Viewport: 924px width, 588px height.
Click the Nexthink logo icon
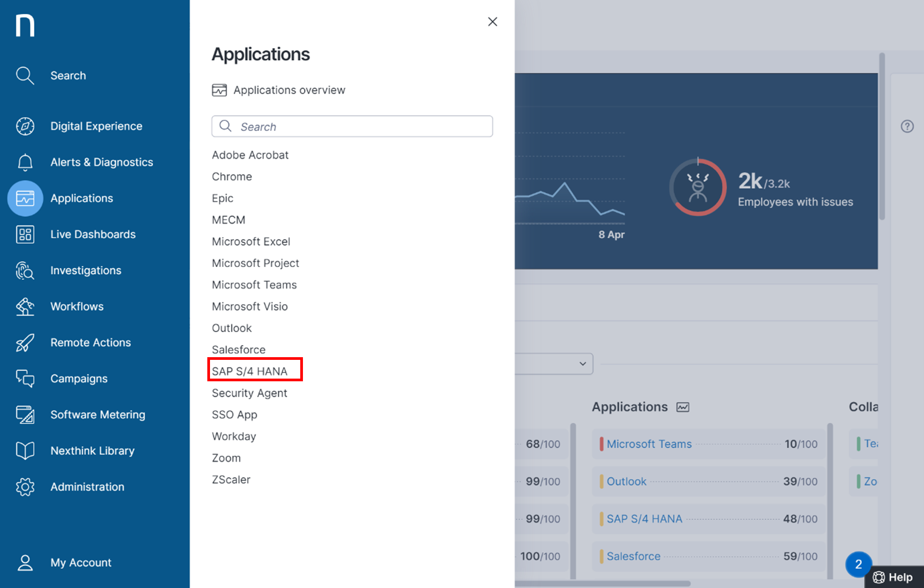tap(25, 25)
